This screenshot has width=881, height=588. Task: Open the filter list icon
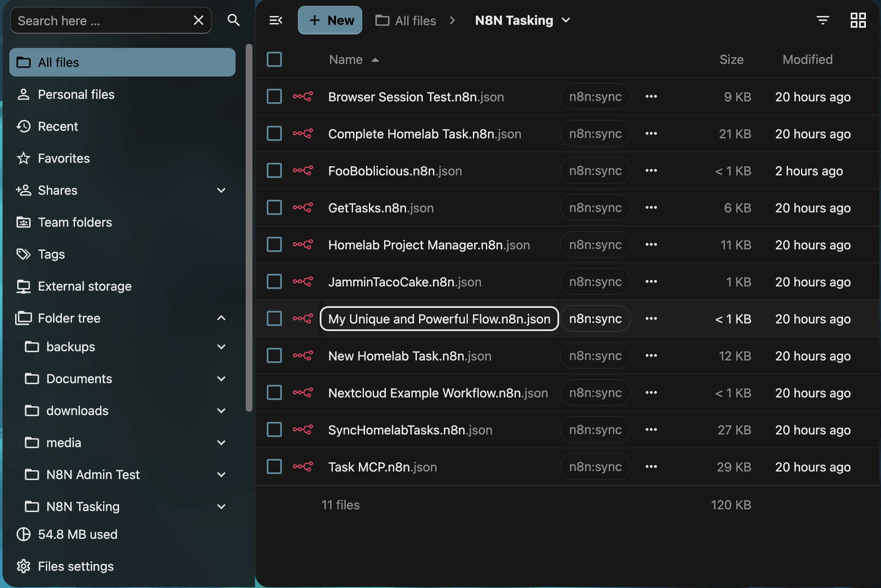[823, 20]
